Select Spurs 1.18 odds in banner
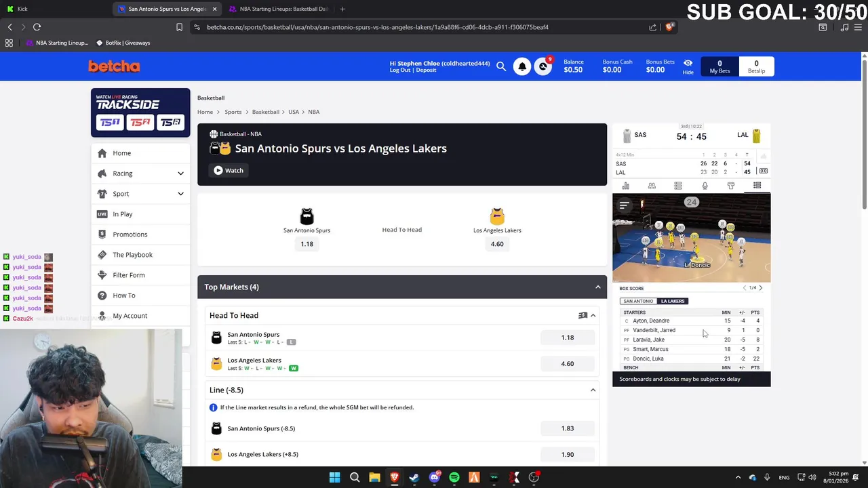Image resolution: width=868 pixels, height=488 pixels. (x=307, y=244)
